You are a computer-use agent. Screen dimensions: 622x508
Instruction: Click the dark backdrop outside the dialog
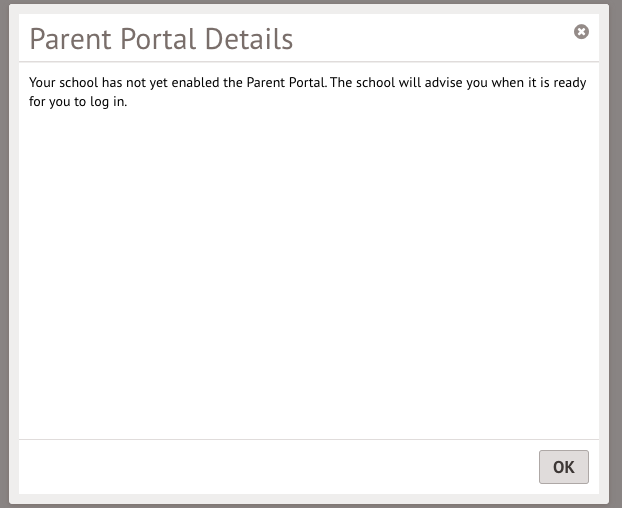point(4,250)
